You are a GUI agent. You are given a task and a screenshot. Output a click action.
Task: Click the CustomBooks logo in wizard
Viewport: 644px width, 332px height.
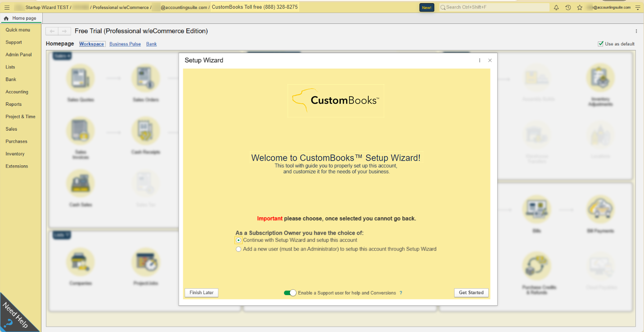(336, 100)
